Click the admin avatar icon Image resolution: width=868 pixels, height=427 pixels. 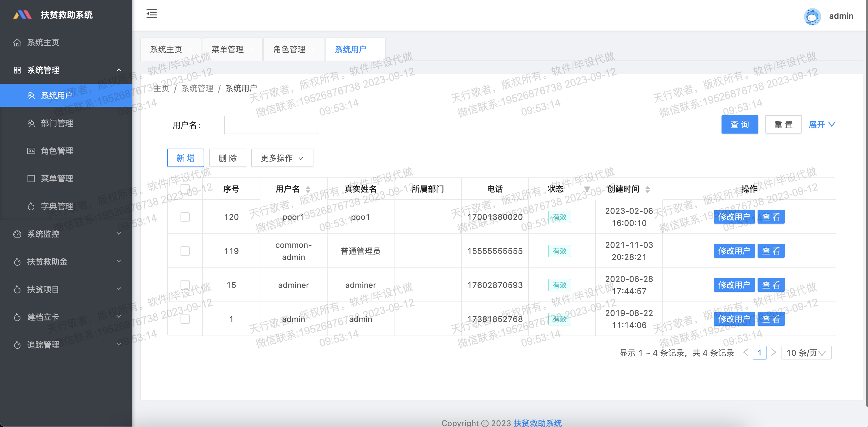coord(812,16)
